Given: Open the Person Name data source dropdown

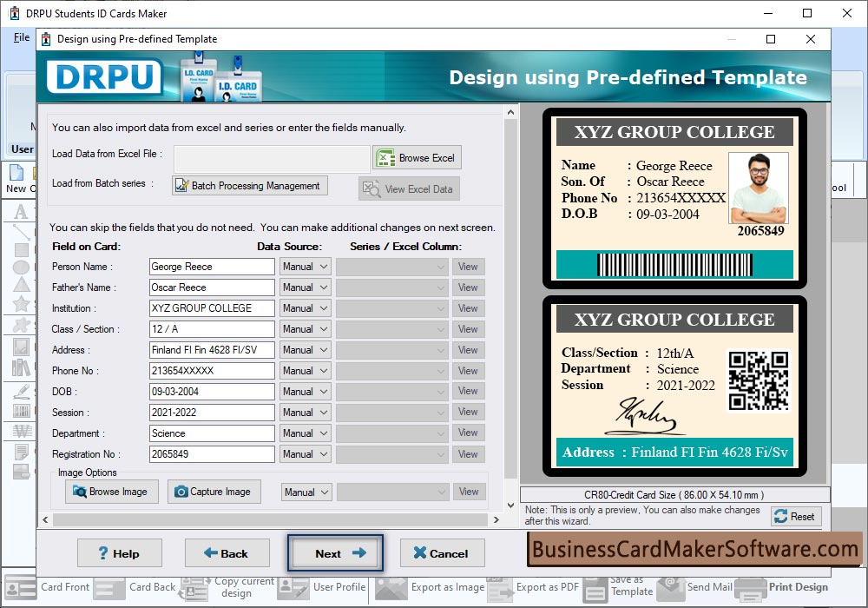Looking at the screenshot, I should tap(306, 267).
